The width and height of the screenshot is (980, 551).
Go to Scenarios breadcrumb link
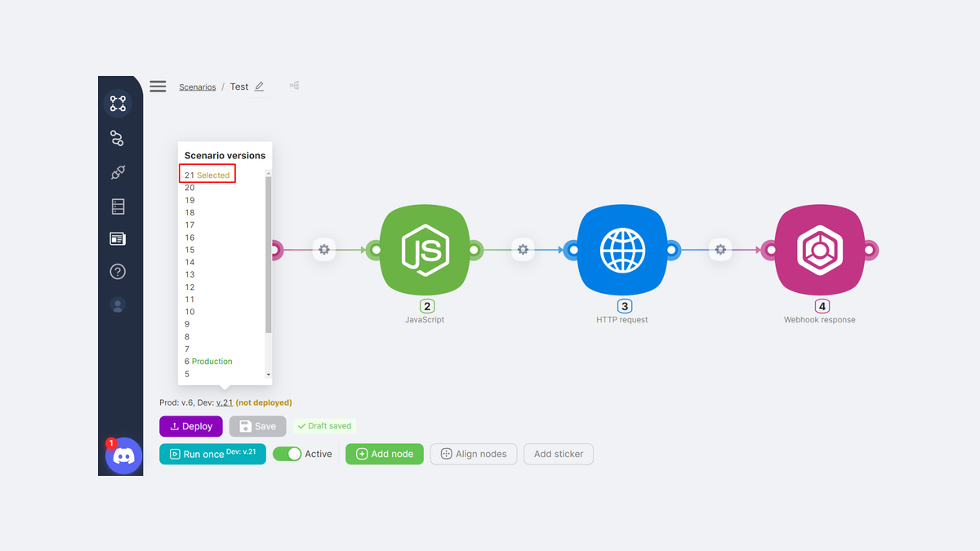coord(198,87)
